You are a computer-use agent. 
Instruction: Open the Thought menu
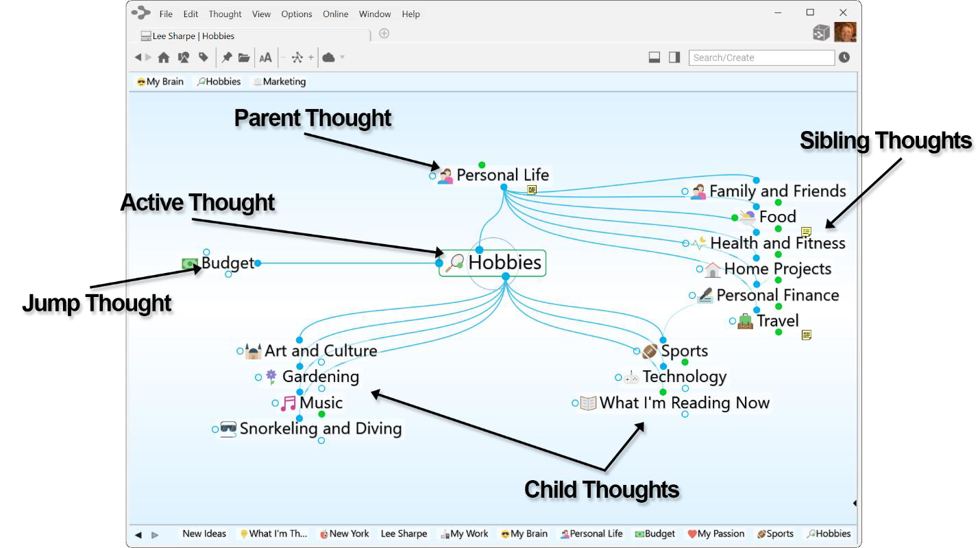pyautogui.click(x=225, y=14)
